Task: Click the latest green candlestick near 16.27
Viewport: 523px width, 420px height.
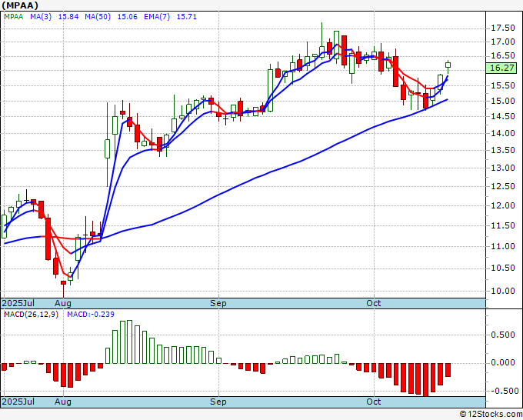Action: tap(448, 65)
